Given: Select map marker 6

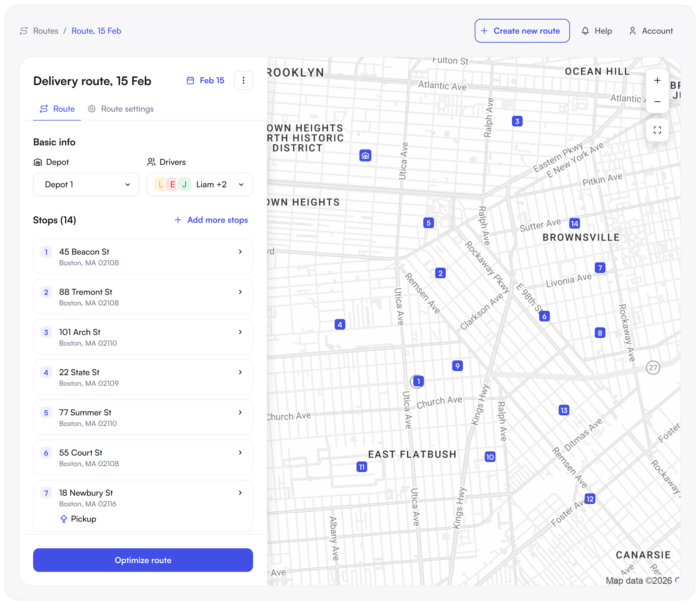Looking at the screenshot, I should (544, 316).
